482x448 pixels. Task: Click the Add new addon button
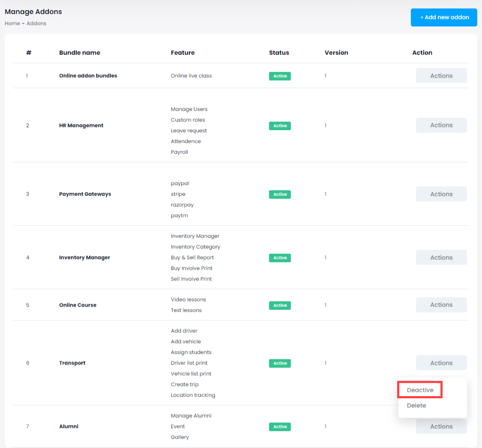click(444, 18)
